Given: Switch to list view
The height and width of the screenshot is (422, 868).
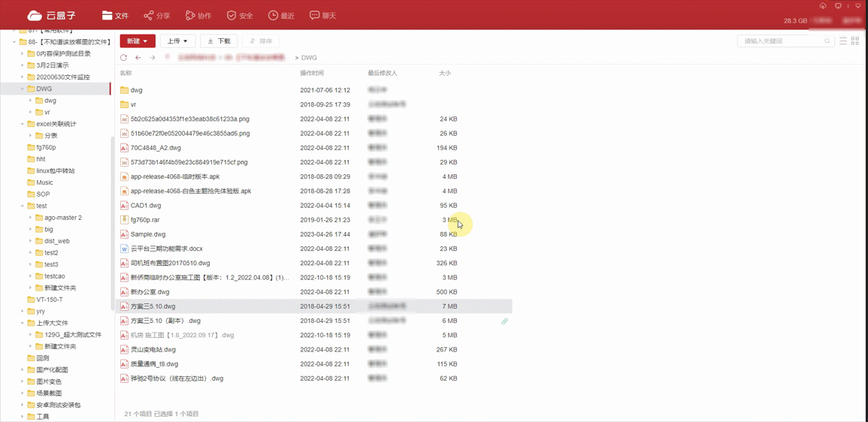Looking at the screenshot, I should coord(844,41).
